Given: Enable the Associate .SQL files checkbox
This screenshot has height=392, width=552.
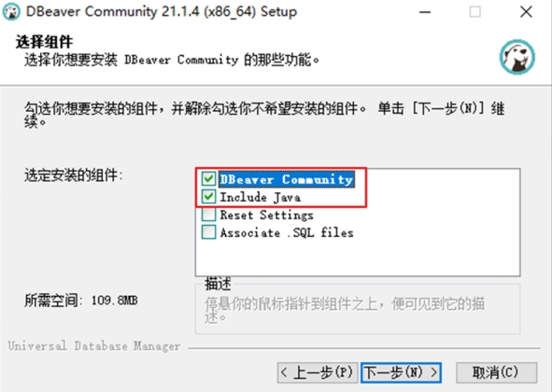Looking at the screenshot, I should [208, 232].
